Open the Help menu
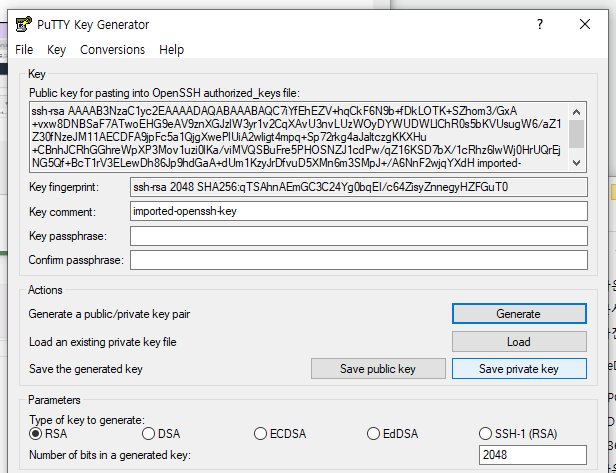The image size is (616, 473). point(171,50)
